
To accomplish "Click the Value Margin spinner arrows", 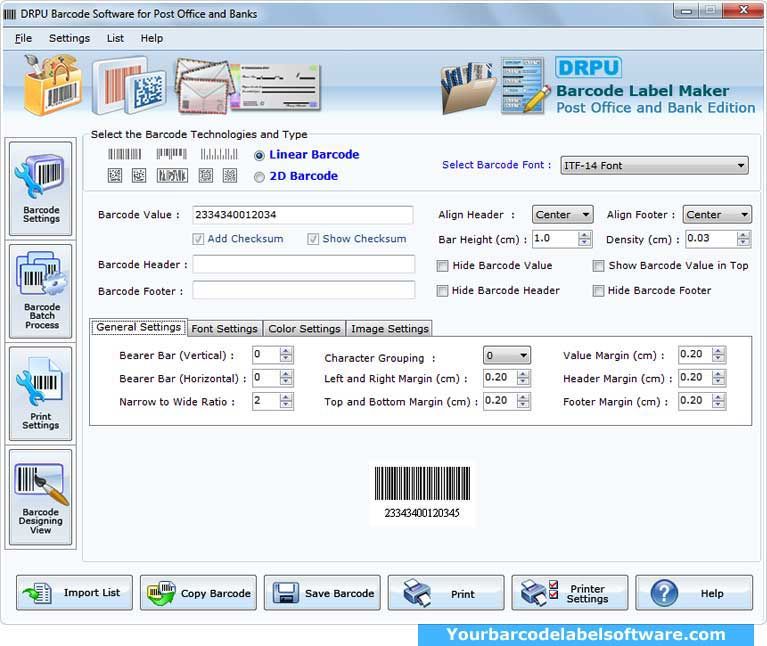I will click(718, 355).
